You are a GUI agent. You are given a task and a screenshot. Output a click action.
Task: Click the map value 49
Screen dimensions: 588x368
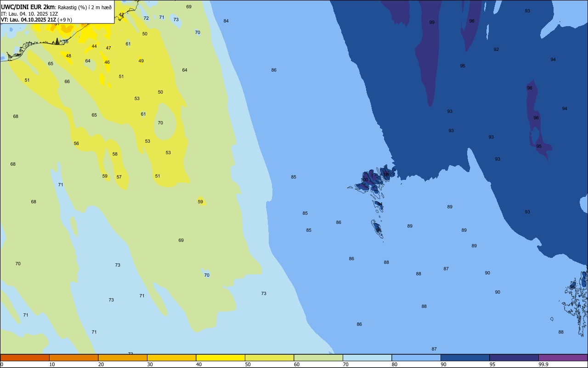[141, 61]
